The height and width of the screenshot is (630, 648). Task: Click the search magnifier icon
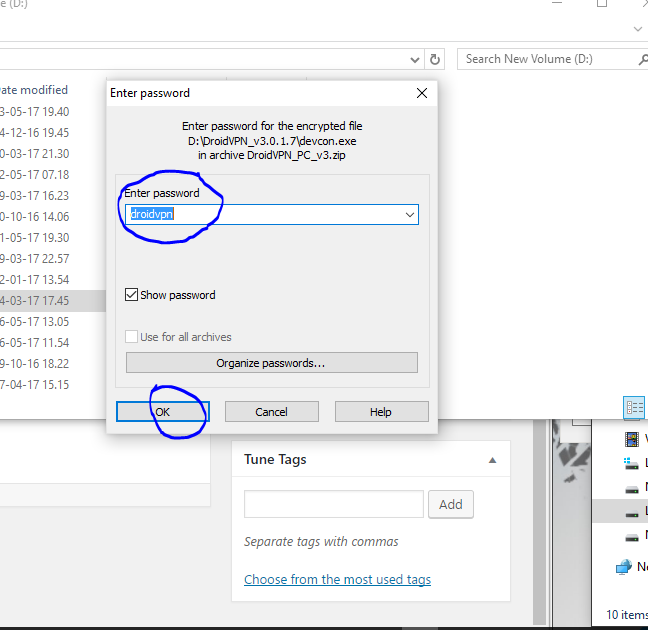642,60
